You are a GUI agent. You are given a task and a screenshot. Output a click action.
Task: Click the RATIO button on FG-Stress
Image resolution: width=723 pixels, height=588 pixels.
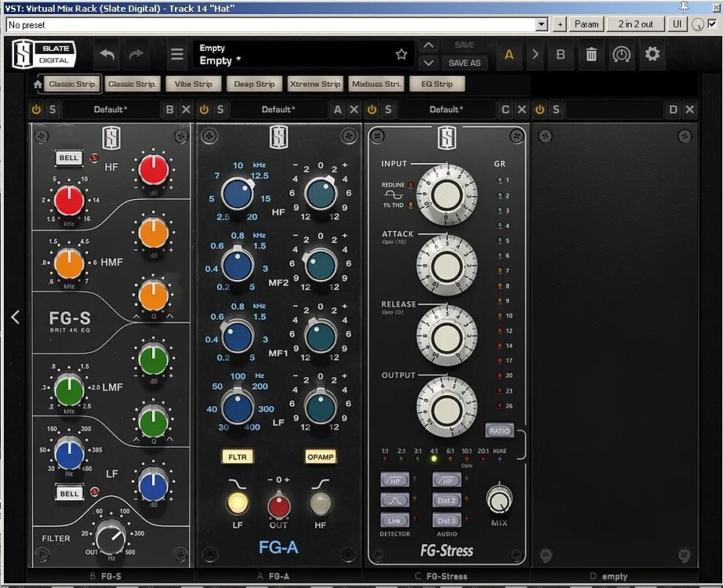click(500, 430)
